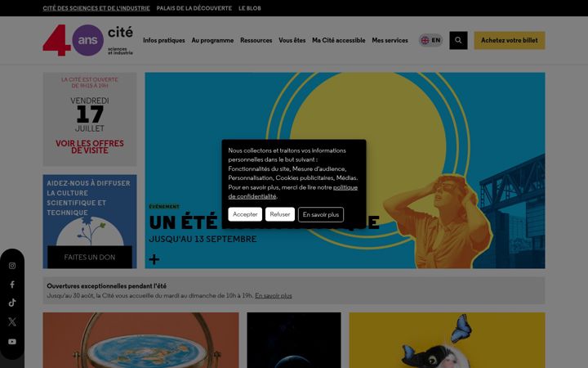Go to Le Blob site
Screen dimensions: 588x368
250,8
